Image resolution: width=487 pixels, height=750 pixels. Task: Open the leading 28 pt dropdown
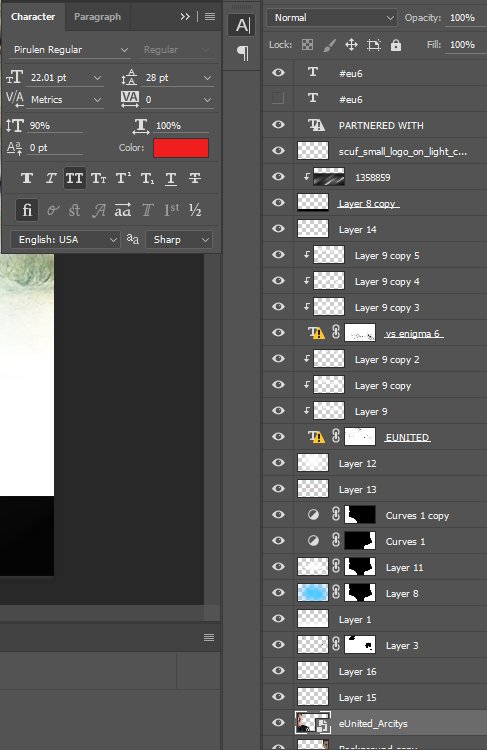click(207, 77)
